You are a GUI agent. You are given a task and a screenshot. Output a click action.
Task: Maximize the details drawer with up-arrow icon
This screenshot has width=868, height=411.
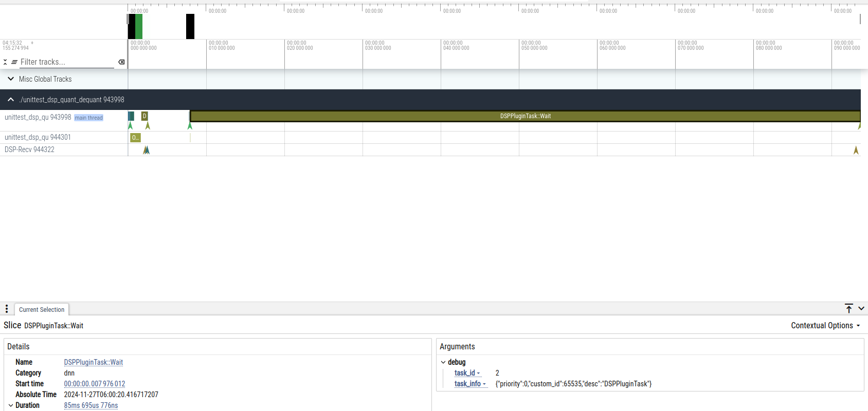[x=849, y=308]
